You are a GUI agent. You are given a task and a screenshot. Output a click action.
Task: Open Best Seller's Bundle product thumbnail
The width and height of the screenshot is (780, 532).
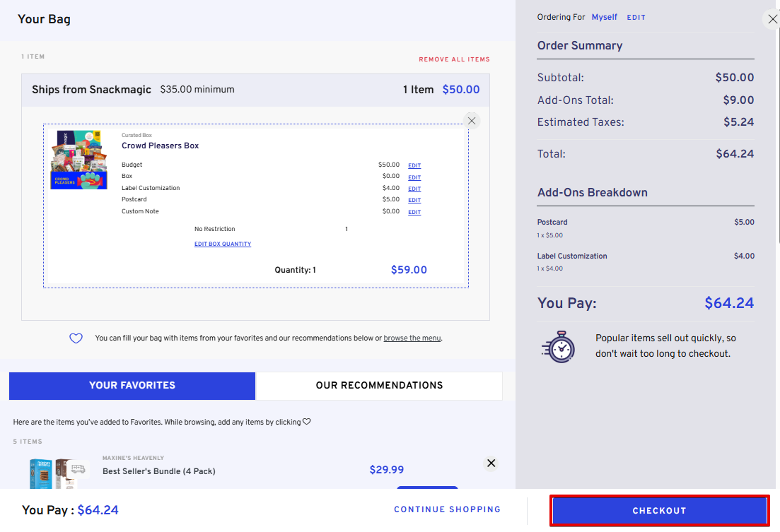click(x=42, y=473)
